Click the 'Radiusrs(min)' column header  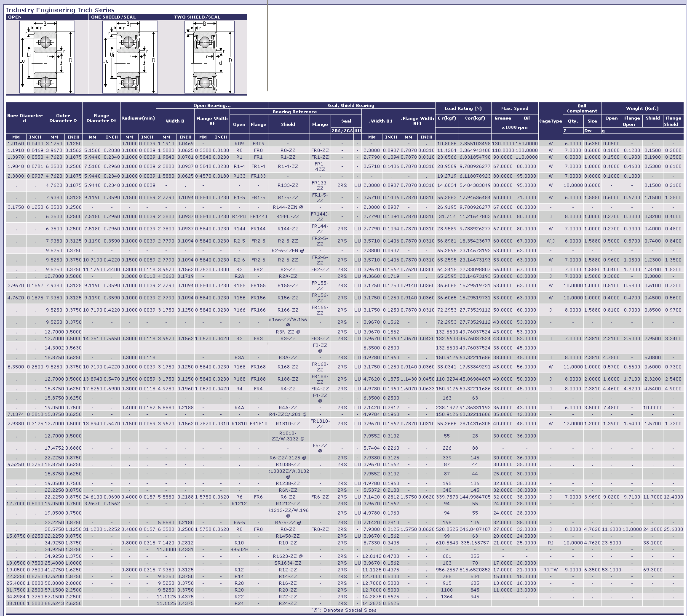(138, 118)
